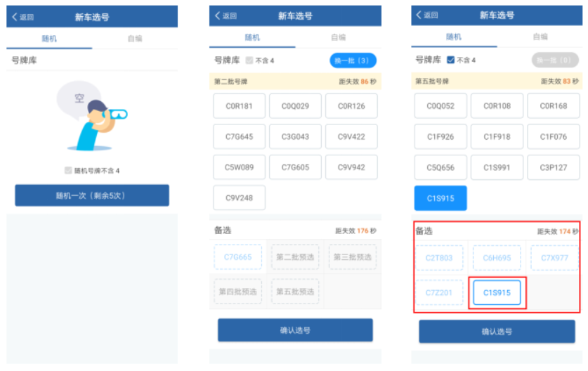The image size is (588, 371).
Task: Select 备选 plate C6H695
Action: [497, 258]
